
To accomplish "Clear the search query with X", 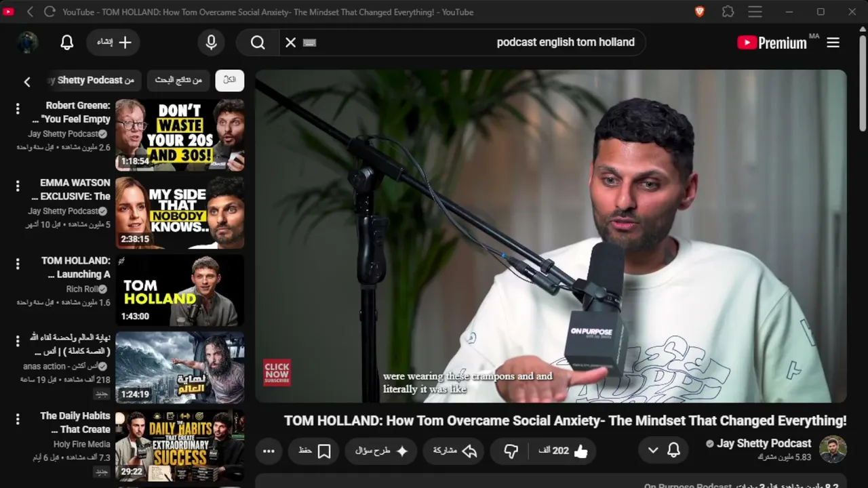I will [x=290, y=42].
